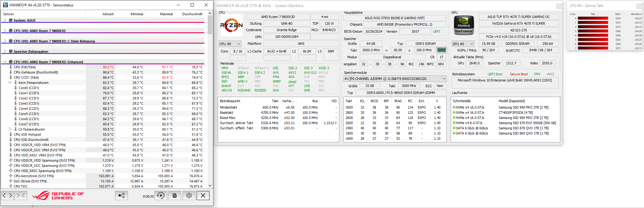
Task: Click thermometer icon for CPU IOD Hotspot
Action: click(11, 134)
